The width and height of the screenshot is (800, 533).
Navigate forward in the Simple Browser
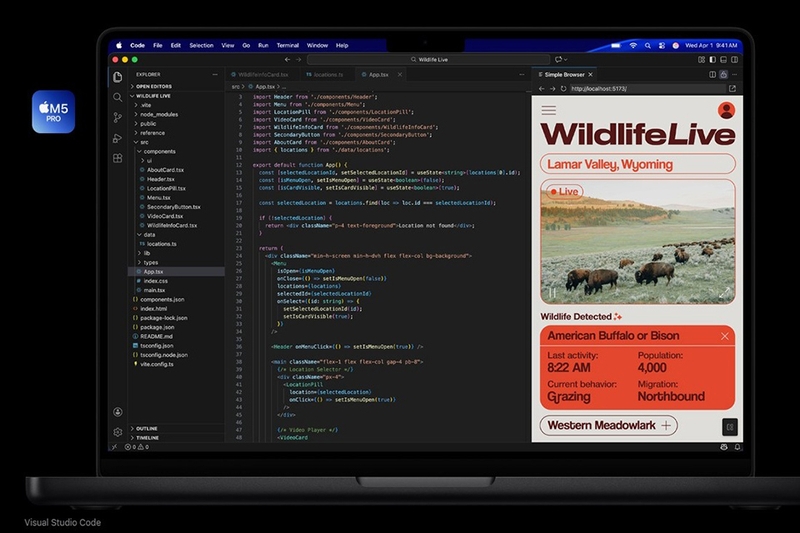(552, 89)
